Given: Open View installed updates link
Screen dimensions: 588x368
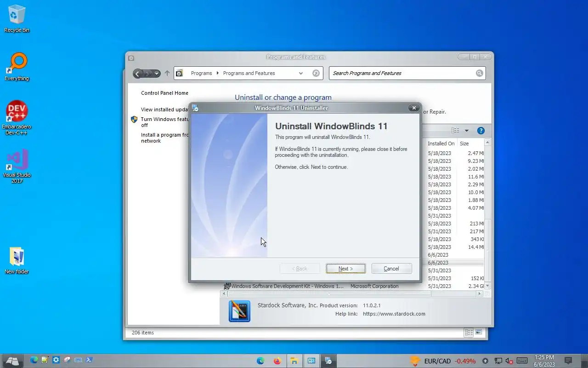Looking at the screenshot, I should (165, 109).
